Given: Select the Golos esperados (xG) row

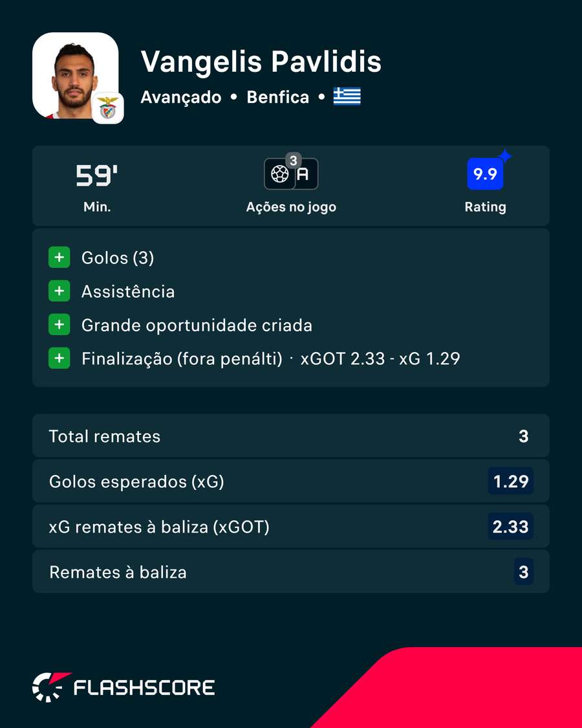Looking at the screenshot, I should (x=290, y=481).
